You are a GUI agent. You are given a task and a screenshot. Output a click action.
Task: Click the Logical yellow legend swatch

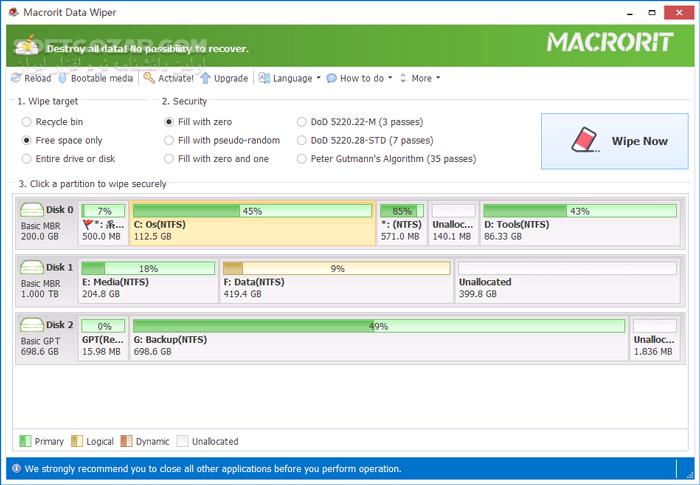[77, 441]
